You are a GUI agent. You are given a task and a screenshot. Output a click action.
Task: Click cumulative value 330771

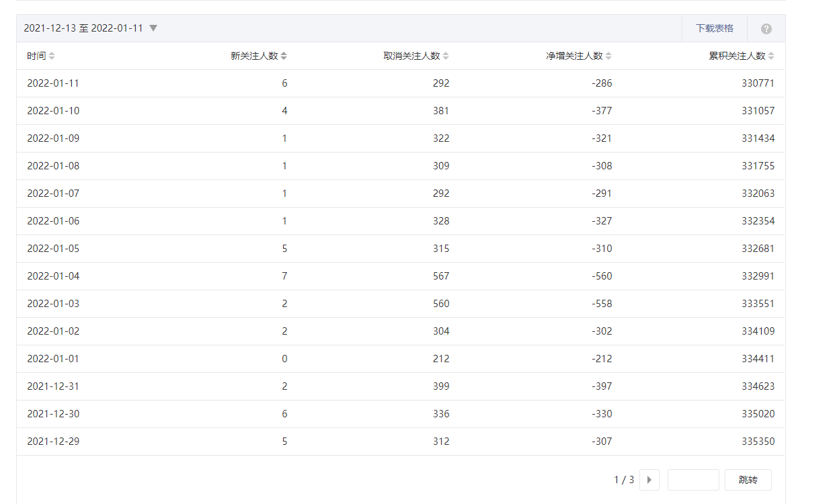[758, 83]
